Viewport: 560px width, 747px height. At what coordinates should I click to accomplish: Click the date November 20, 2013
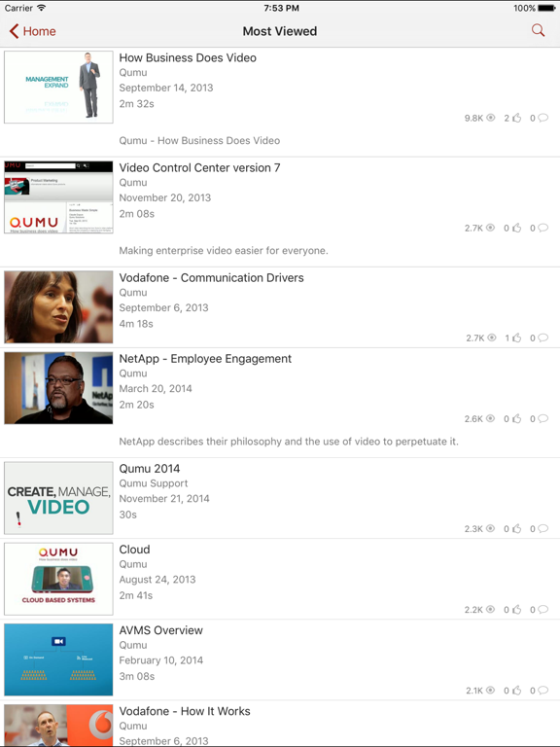pyautogui.click(x=164, y=197)
